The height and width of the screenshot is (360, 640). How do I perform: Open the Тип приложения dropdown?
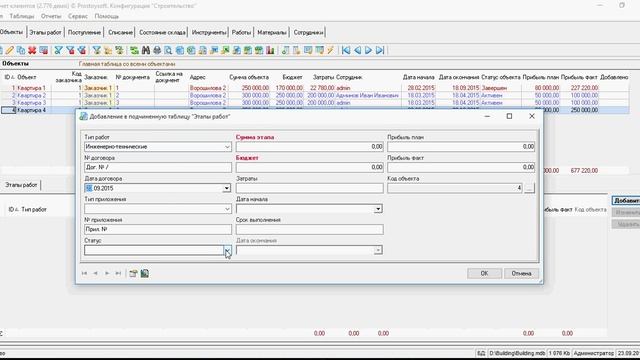[227, 209]
